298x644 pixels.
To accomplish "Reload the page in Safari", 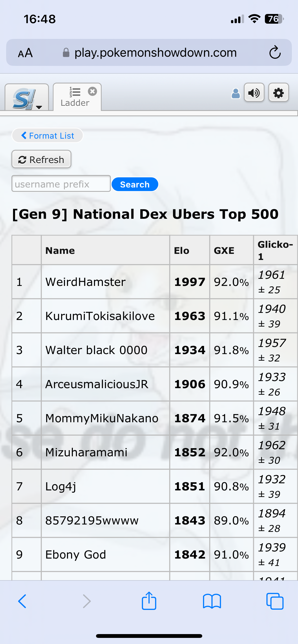I will tap(275, 53).
